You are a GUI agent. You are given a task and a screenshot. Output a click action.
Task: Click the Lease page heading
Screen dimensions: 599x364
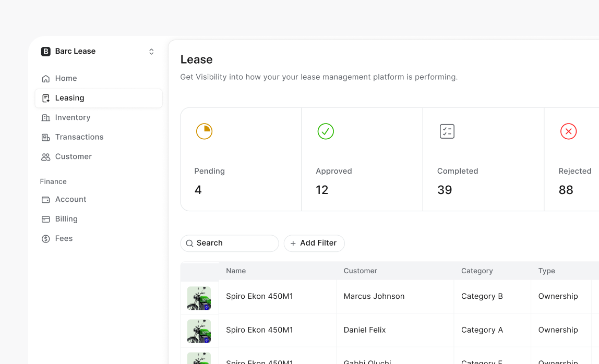pyautogui.click(x=196, y=59)
